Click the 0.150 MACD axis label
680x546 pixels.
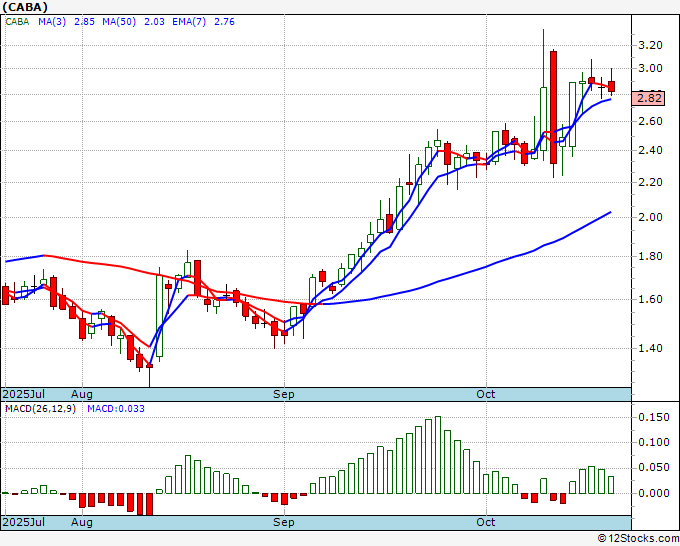653,417
